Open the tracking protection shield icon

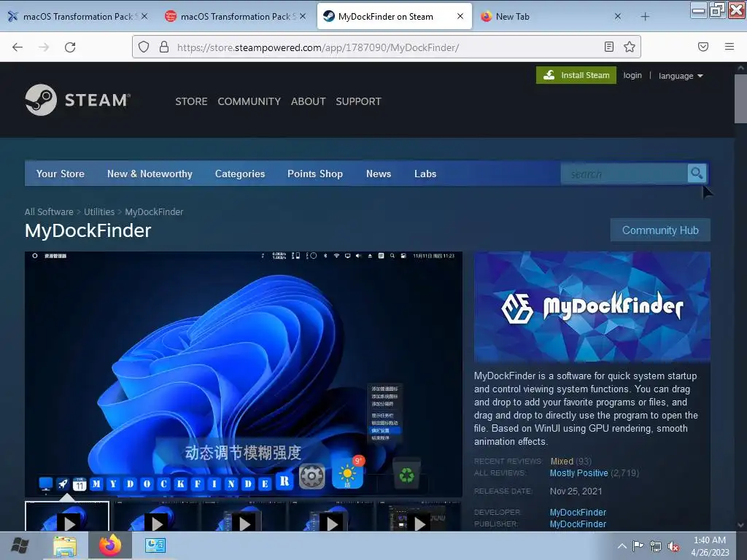144,47
